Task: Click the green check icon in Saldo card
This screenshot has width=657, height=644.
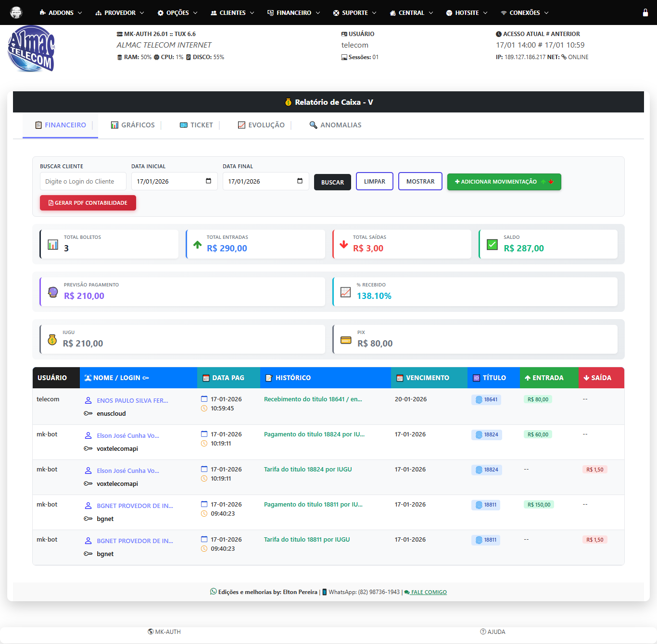Action: point(492,245)
